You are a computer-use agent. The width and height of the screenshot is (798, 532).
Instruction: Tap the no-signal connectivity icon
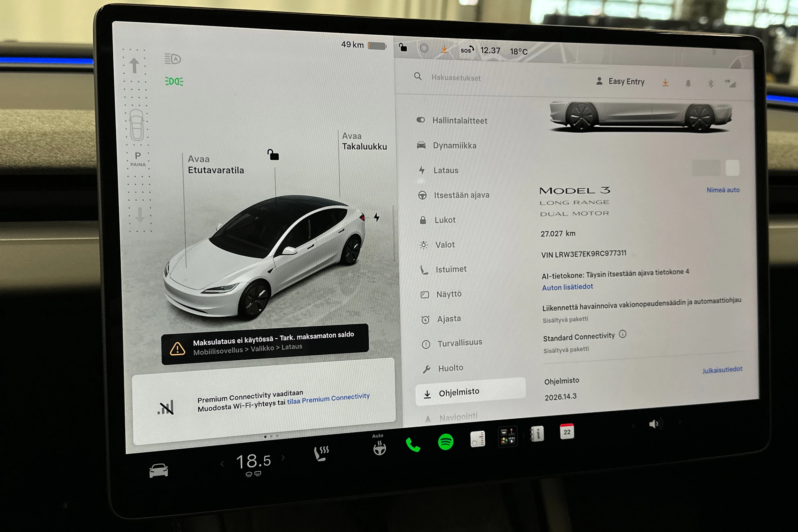pos(166,408)
